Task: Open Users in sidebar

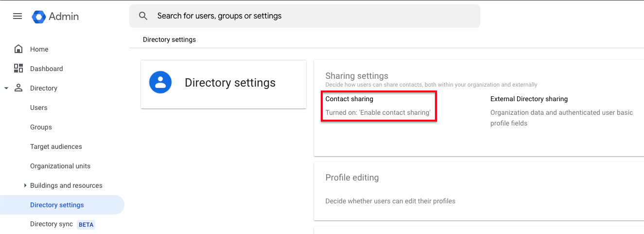Action: pyautogui.click(x=39, y=108)
